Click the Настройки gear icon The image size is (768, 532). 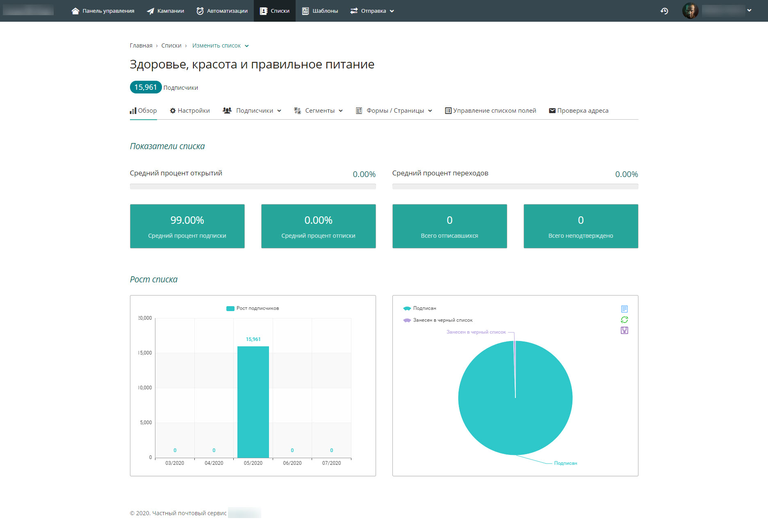pyautogui.click(x=173, y=111)
